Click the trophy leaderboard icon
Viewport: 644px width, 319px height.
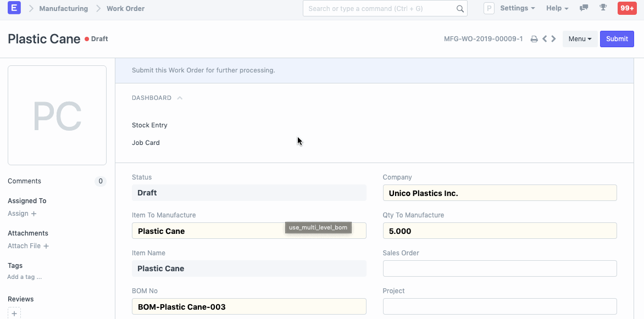[x=603, y=8]
